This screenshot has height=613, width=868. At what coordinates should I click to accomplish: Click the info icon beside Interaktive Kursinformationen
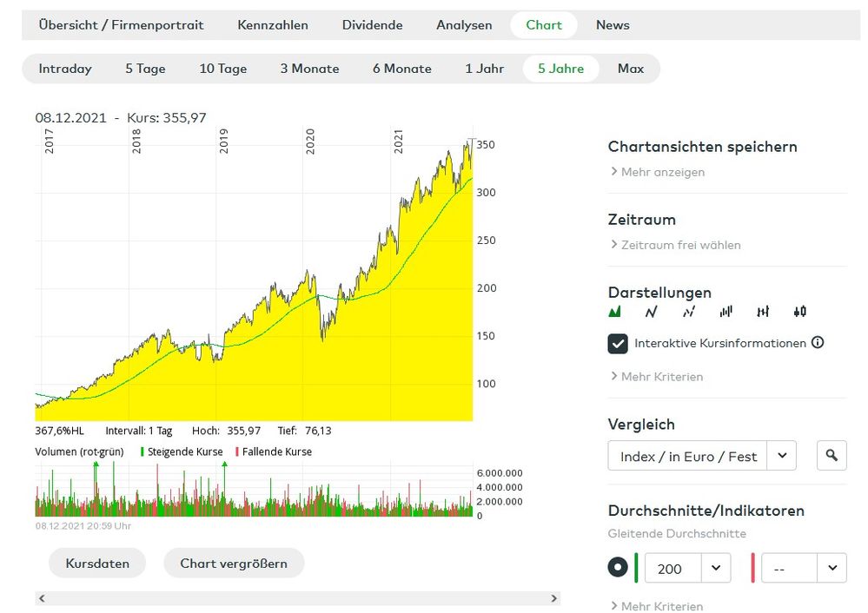coord(818,343)
